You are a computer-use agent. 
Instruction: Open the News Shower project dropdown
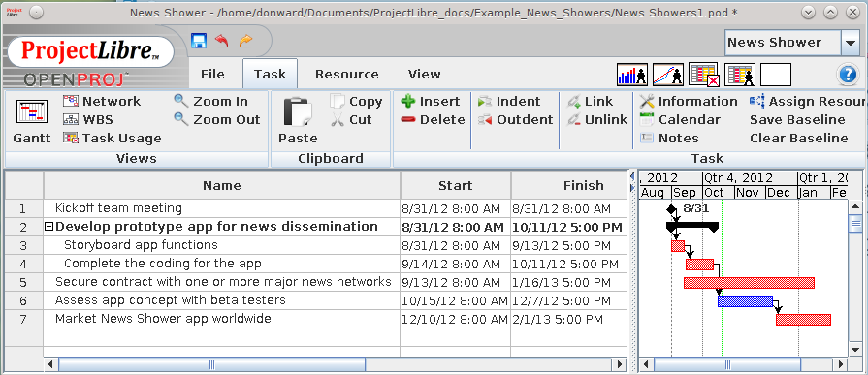tap(850, 43)
